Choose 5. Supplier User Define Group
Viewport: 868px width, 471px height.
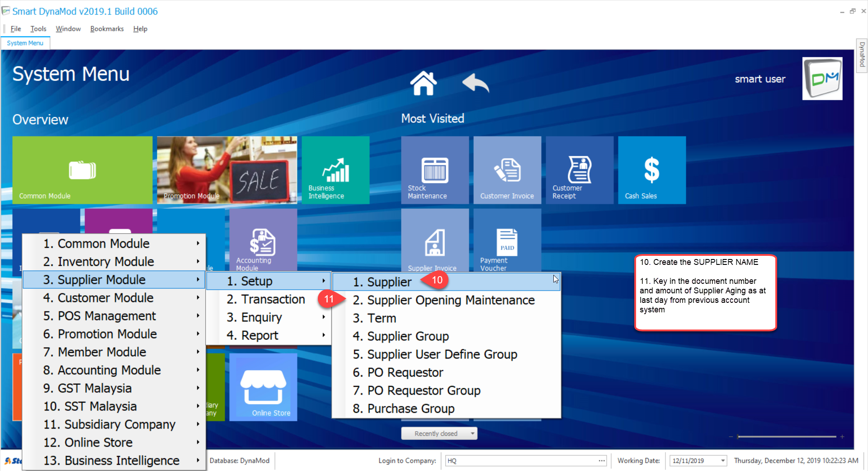pos(447,354)
